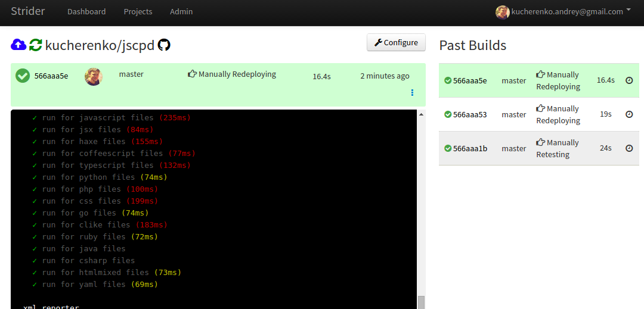Click green check icon of past build 566aaa1b
Image resolution: width=644 pixels, height=309 pixels.
pos(448,148)
